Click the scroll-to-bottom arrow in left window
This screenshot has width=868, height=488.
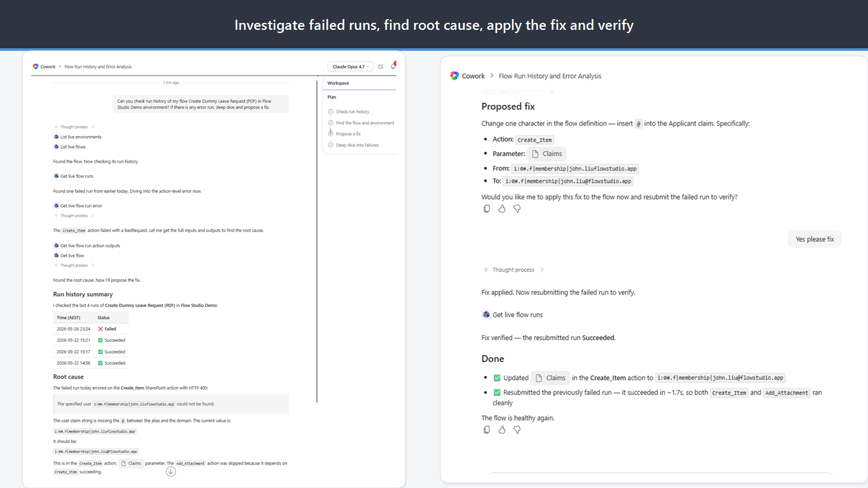tap(170, 471)
